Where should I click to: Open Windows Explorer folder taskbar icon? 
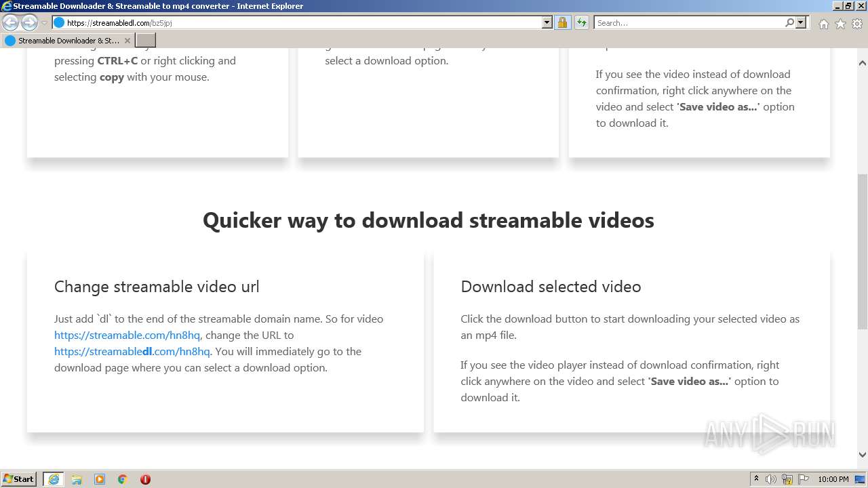tap(77, 479)
